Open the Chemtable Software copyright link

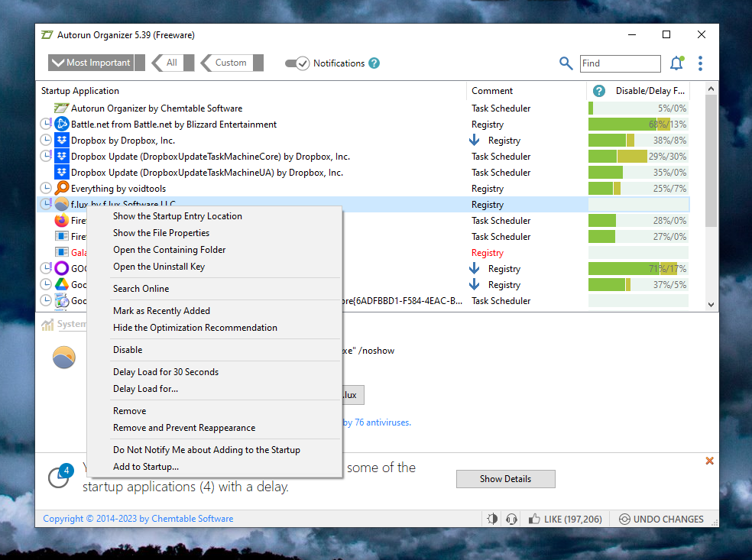click(x=138, y=519)
